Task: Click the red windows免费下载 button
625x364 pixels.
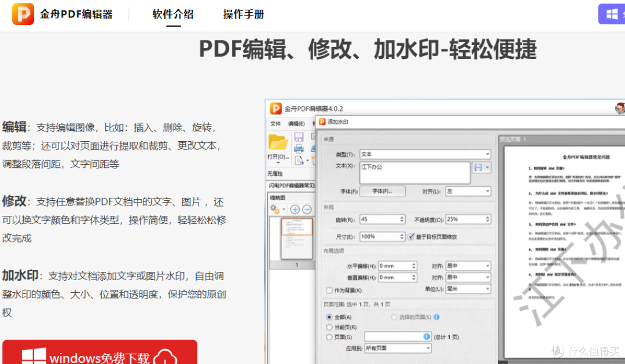Action: (100, 352)
